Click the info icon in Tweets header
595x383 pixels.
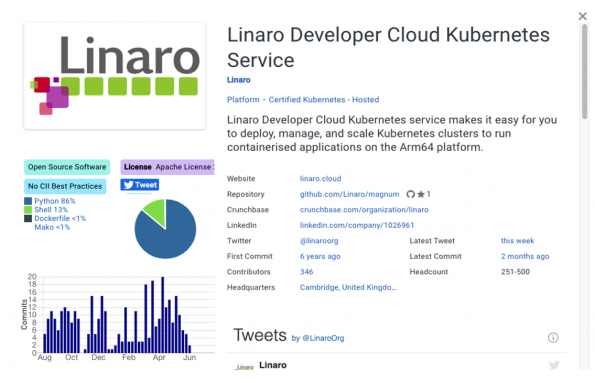pos(553,337)
